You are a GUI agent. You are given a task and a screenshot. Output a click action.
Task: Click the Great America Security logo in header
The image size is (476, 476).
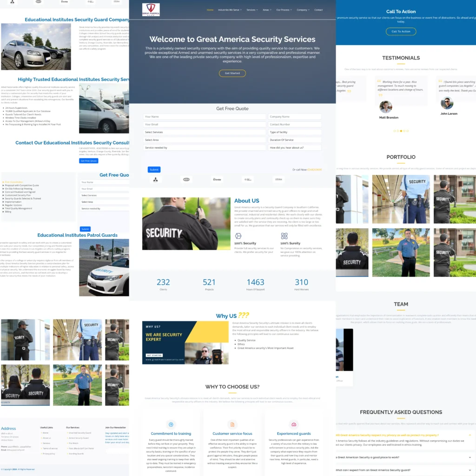pyautogui.click(x=151, y=10)
